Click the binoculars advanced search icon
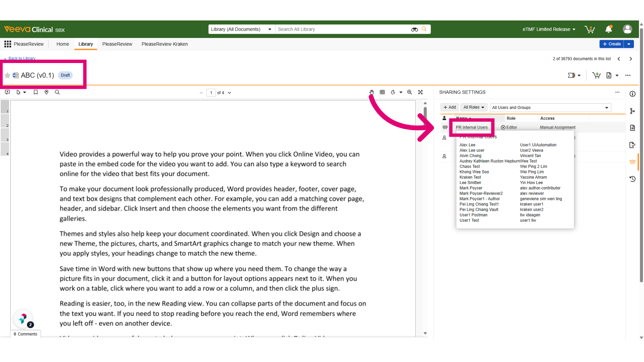Viewport: 644px width, 362px height. [414, 29]
